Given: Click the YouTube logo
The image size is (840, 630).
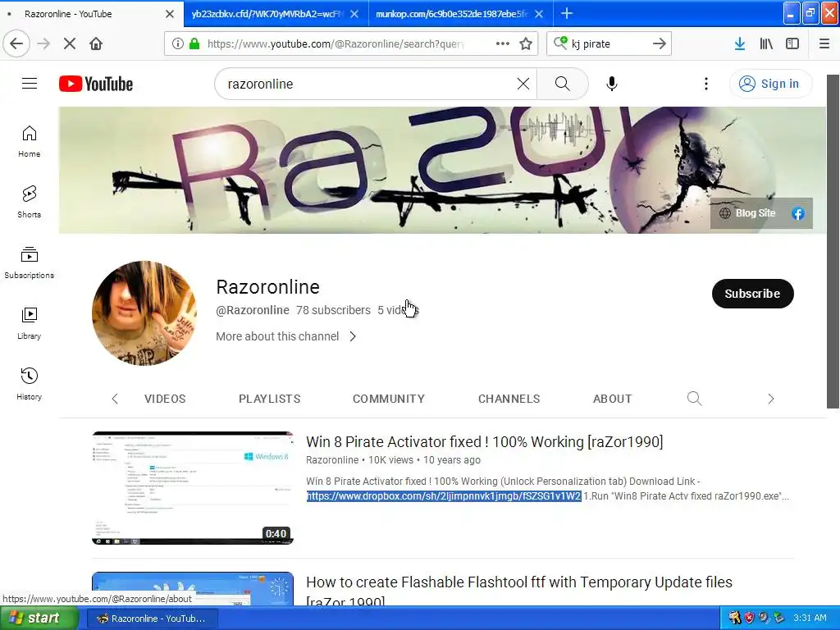Looking at the screenshot, I should [96, 84].
